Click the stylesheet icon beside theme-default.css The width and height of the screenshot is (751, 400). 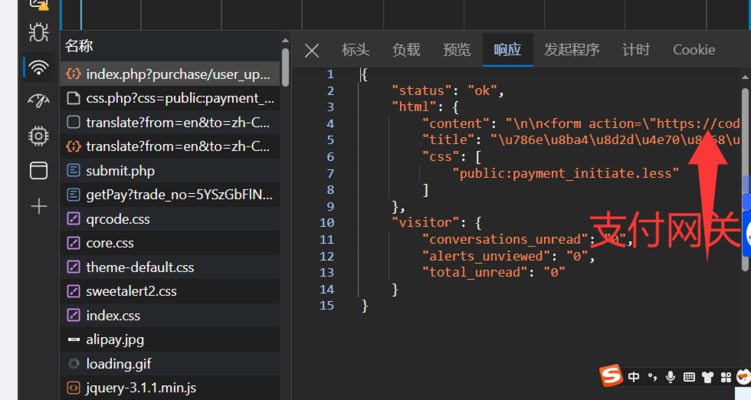click(73, 267)
